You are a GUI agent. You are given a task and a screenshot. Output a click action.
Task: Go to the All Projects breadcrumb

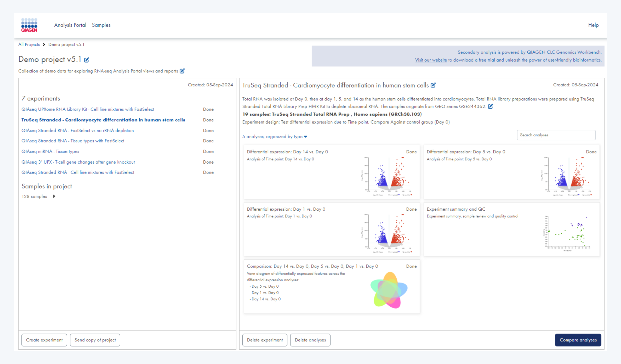(29, 44)
